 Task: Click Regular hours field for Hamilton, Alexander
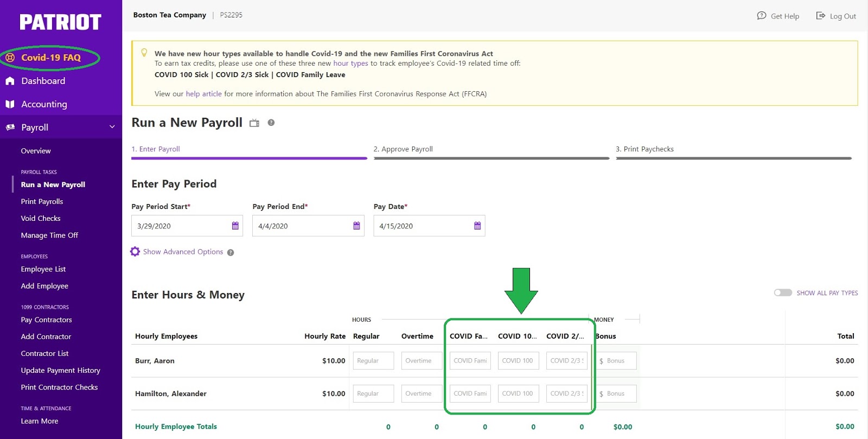373,393
